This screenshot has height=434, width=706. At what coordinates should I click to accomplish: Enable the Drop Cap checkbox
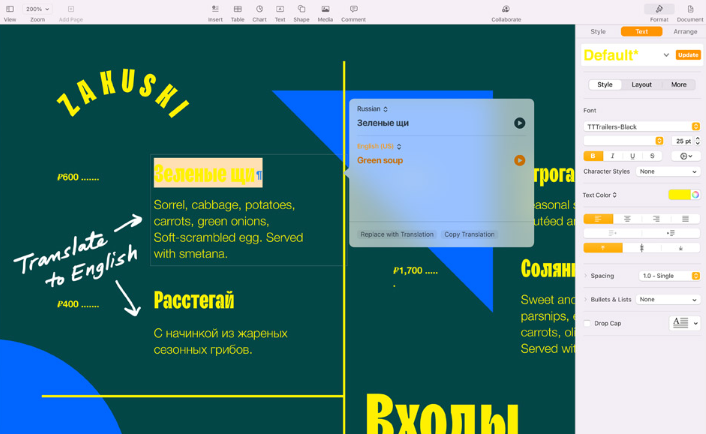(x=587, y=323)
